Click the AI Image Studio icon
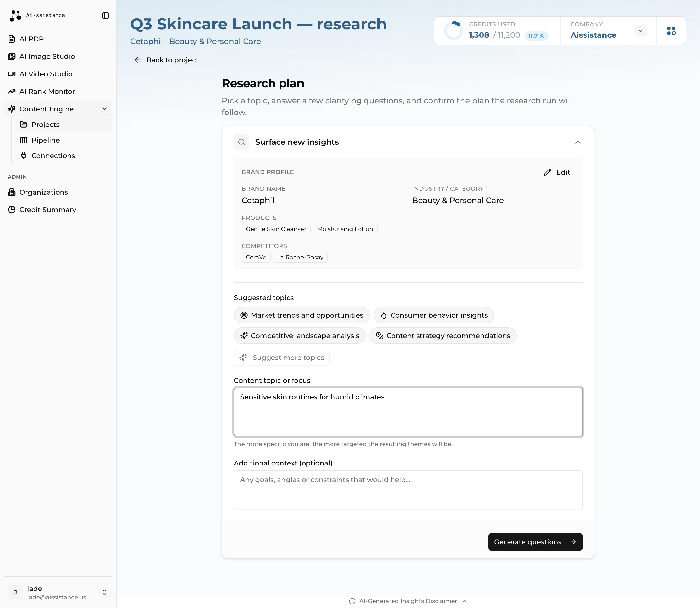 pyautogui.click(x=11, y=56)
